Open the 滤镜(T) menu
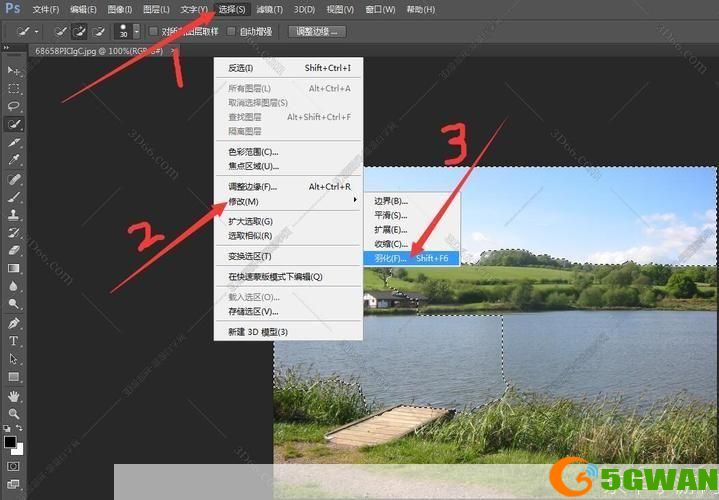 point(269,9)
